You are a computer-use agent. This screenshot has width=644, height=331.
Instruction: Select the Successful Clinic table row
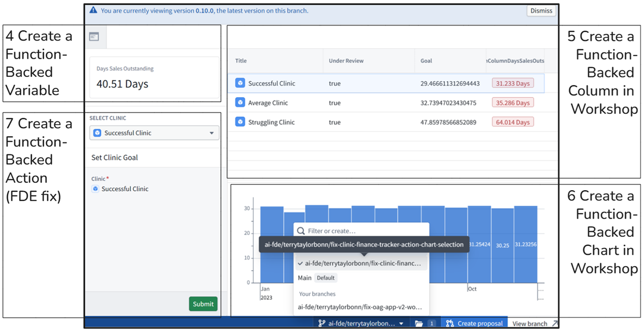tap(386, 83)
